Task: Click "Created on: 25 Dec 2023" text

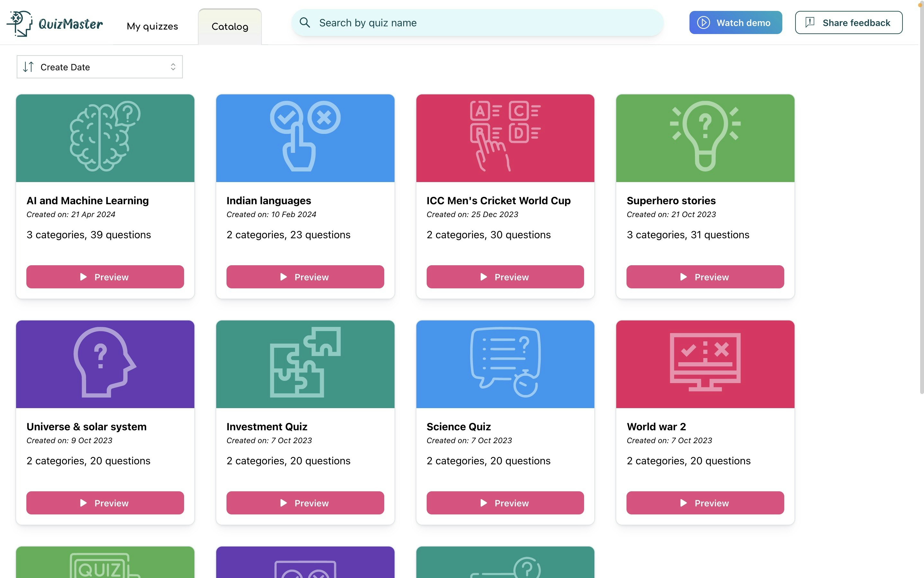Action: pos(472,215)
